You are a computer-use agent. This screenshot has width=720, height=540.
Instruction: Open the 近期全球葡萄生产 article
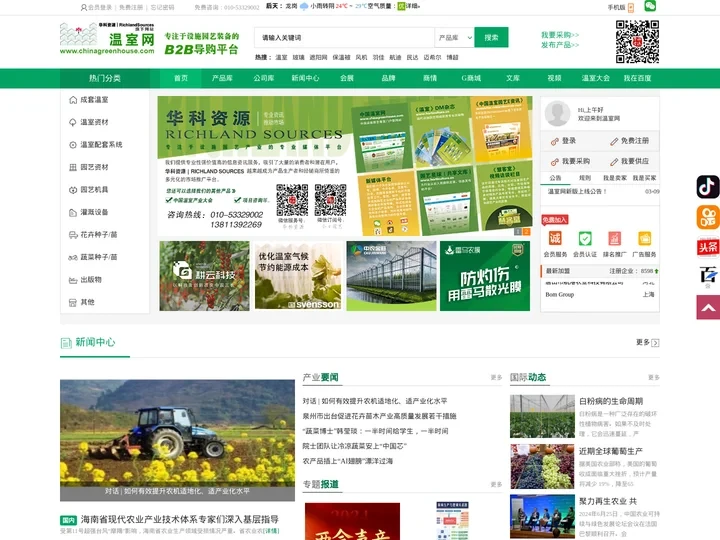coord(611,451)
